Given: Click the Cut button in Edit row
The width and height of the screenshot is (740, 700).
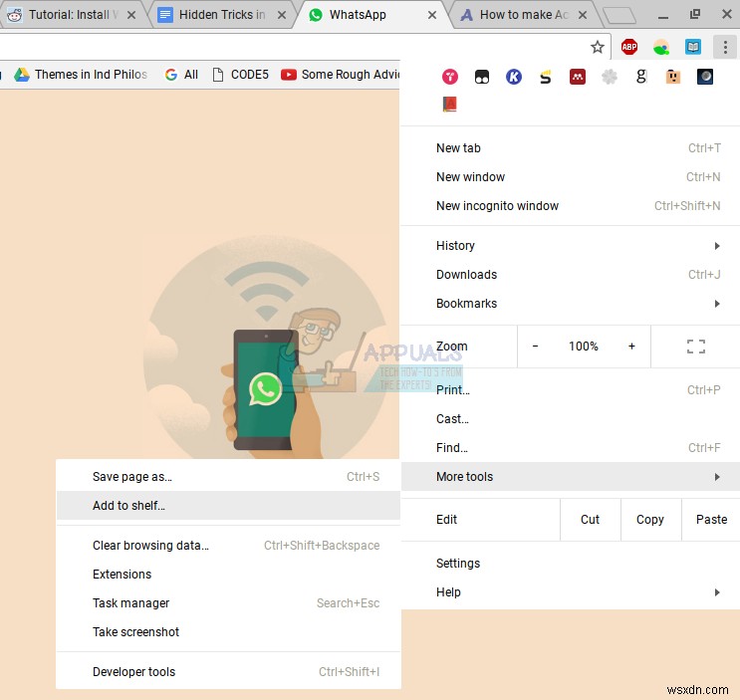Looking at the screenshot, I should tap(590, 520).
